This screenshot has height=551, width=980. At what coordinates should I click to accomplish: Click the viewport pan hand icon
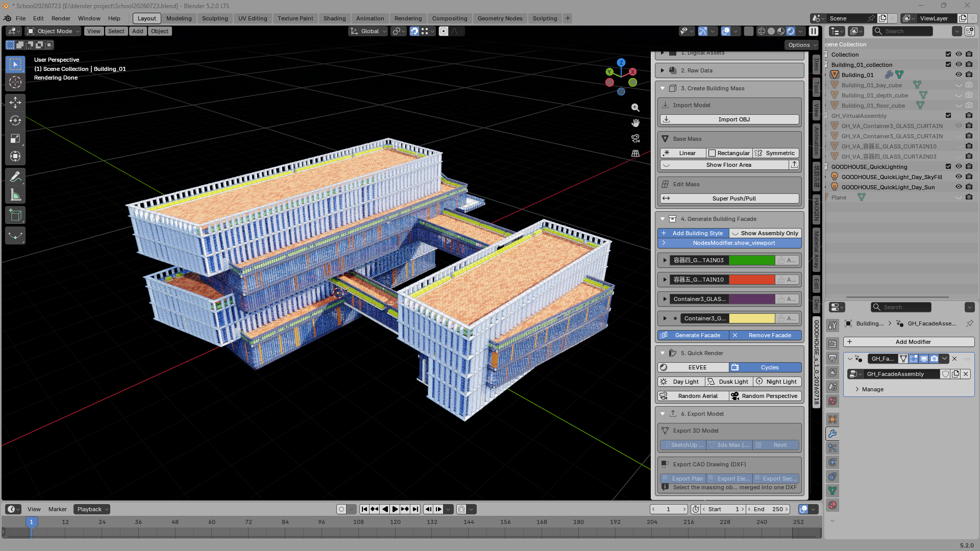(x=635, y=123)
